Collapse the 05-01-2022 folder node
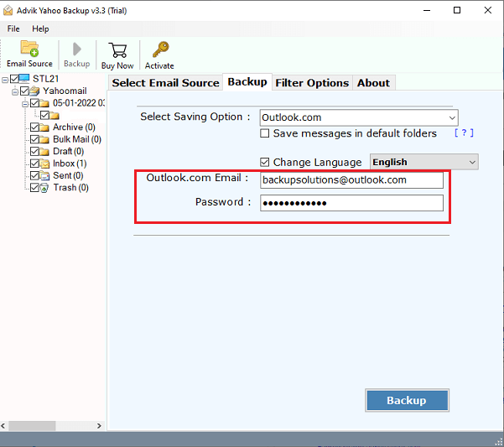This screenshot has width=504, height=447. tap(25, 104)
